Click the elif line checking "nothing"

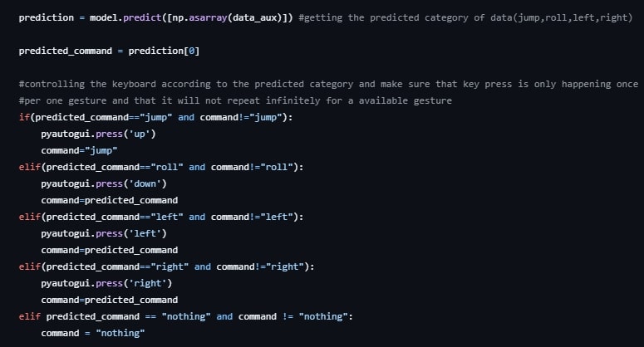pyautogui.click(x=187, y=316)
